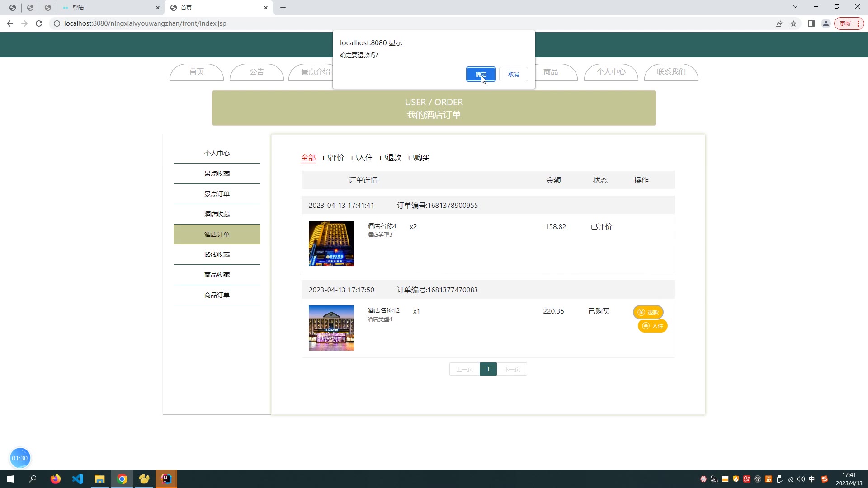Open IntelliJ IDEA from the taskbar
This screenshot has height=488, width=868.
[x=166, y=479]
